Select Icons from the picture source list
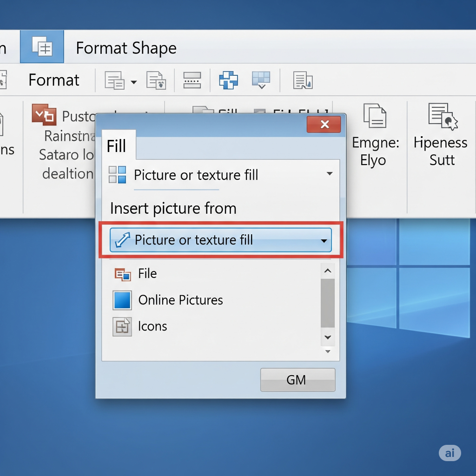Screen dimensions: 476x476 coord(152,326)
